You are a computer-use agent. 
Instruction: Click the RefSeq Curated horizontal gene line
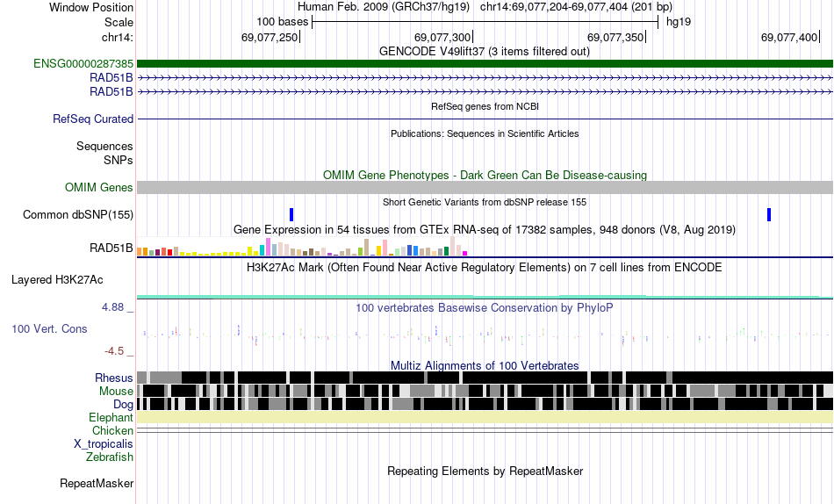[x=485, y=119]
